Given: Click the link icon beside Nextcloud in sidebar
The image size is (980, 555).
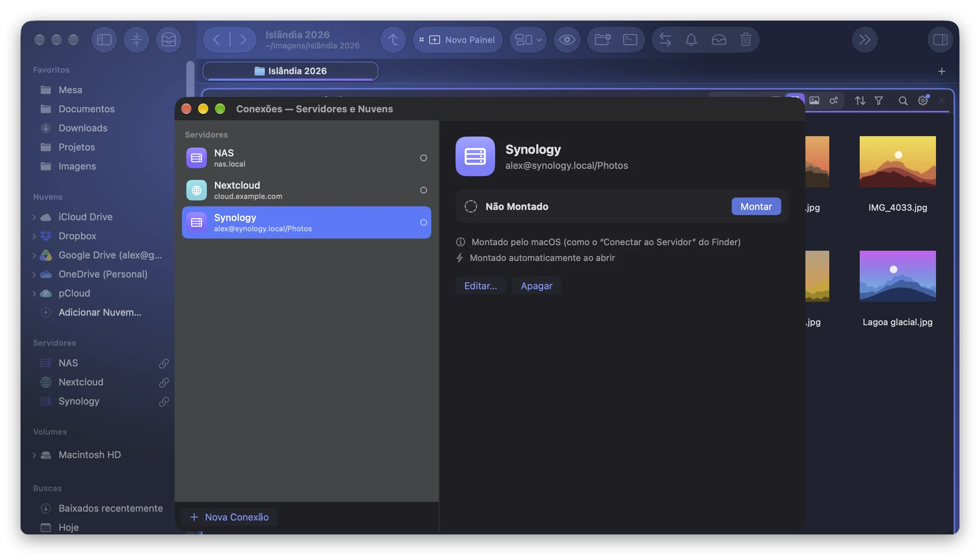Looking at the screenshot, I should click(x=164, y=382).
